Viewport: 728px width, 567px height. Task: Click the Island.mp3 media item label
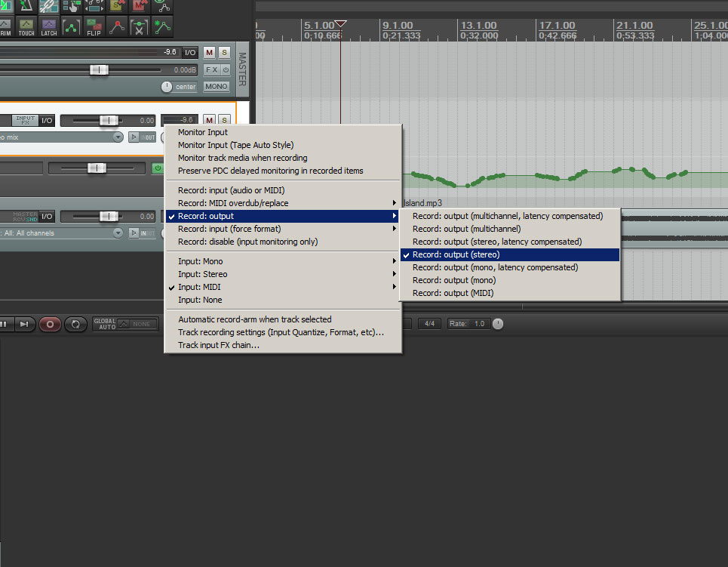pyautogui.click(x=423, y=203)
